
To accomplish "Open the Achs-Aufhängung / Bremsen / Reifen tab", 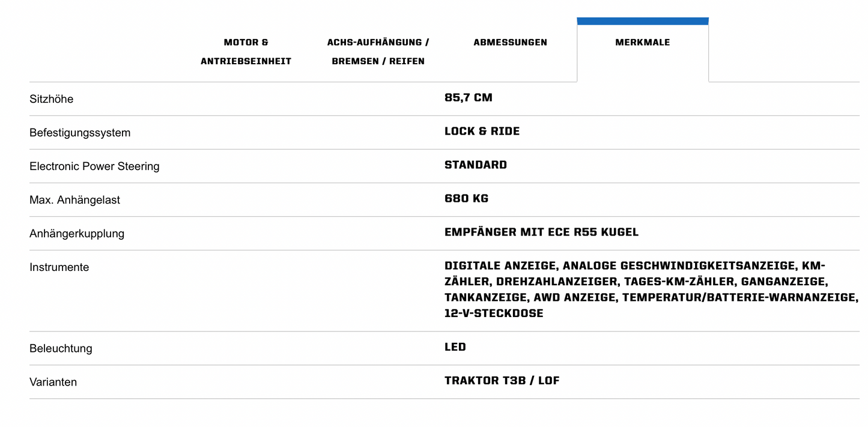I will (378, 52).
